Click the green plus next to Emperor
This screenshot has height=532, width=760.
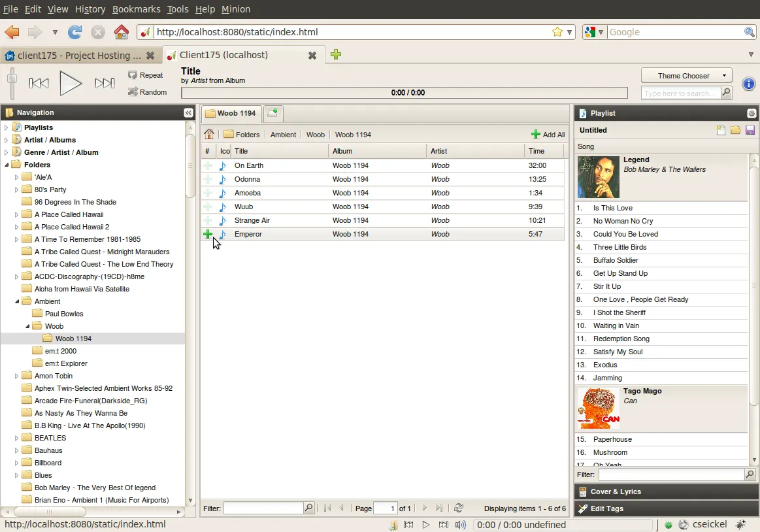[x=208, y=234]
